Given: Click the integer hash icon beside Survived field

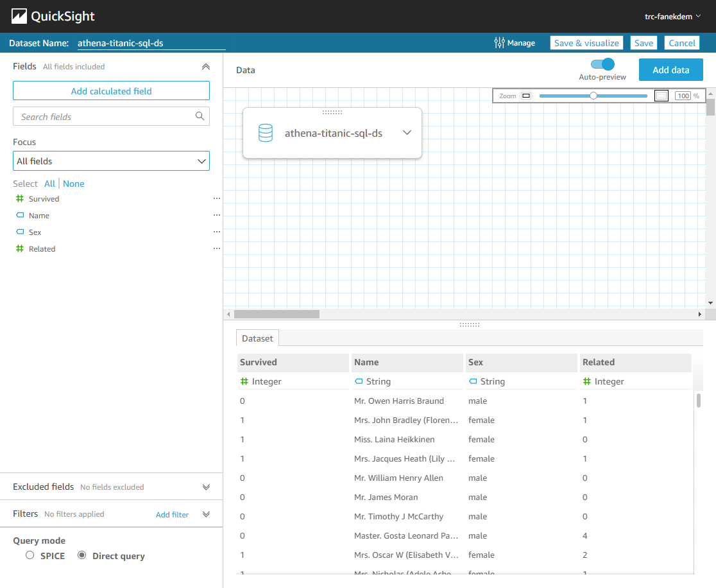Looking at the screenshot, I should click(x=20, y=198).
